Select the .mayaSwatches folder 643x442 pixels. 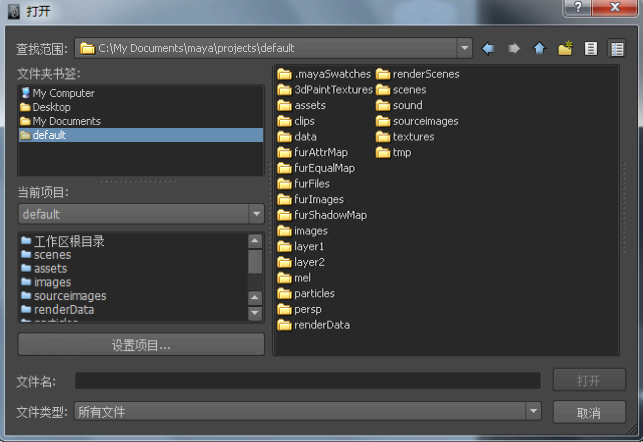[x=324, y=74]
